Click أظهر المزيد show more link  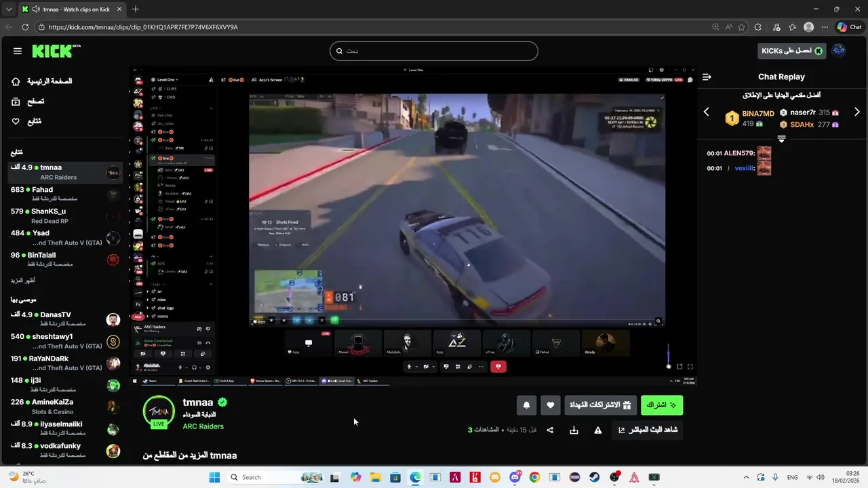pos(22,280)
